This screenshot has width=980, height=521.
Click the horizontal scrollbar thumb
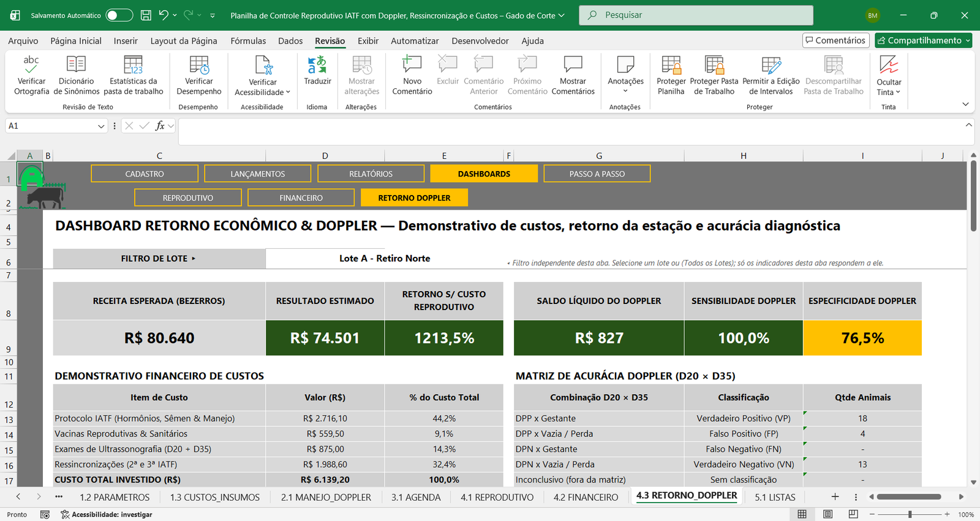click(x=908, y=496)
